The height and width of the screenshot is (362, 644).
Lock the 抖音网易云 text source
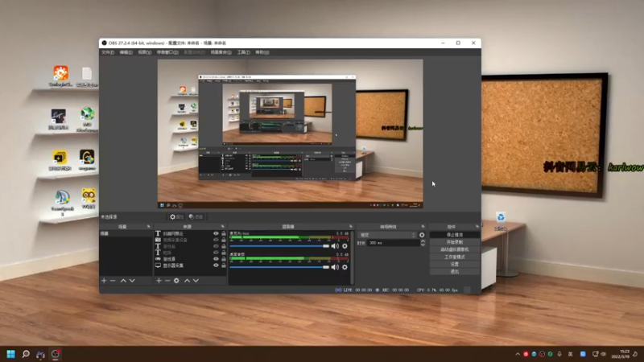point(224,233)
